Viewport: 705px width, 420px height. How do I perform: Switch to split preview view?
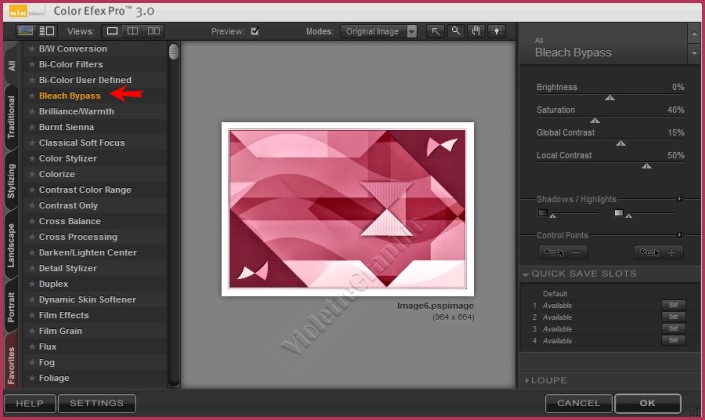135,31
